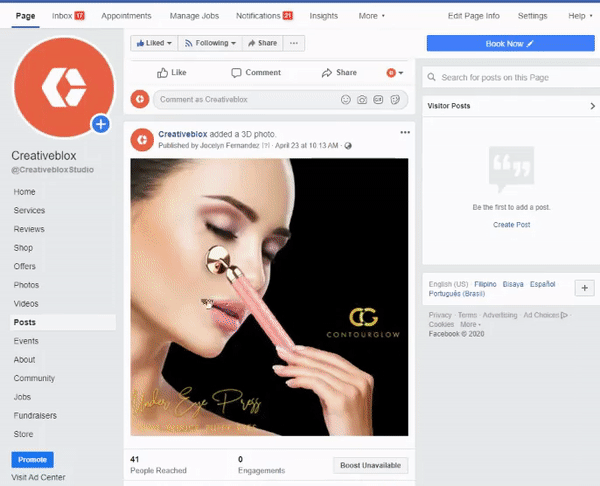
Task: Click in the Comment as Creativeblox field
Action: click(x=280, y=99)
